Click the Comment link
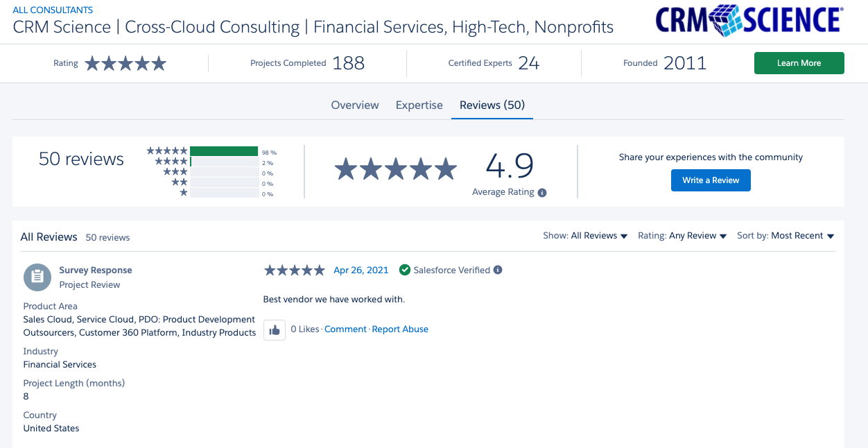 pos(345,329)
